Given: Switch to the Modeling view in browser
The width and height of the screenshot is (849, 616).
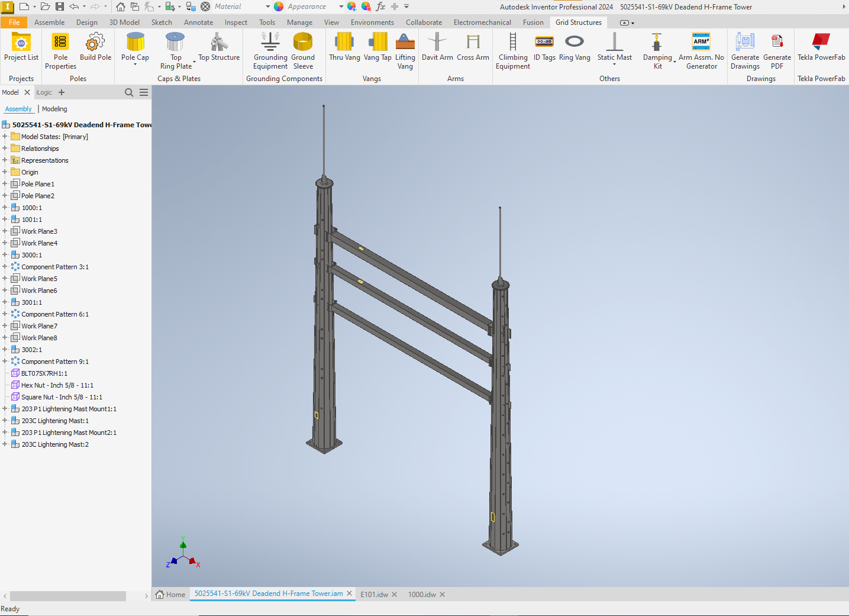Looking at the screenshot, I should pyautogui.click(x=54, y=108).
